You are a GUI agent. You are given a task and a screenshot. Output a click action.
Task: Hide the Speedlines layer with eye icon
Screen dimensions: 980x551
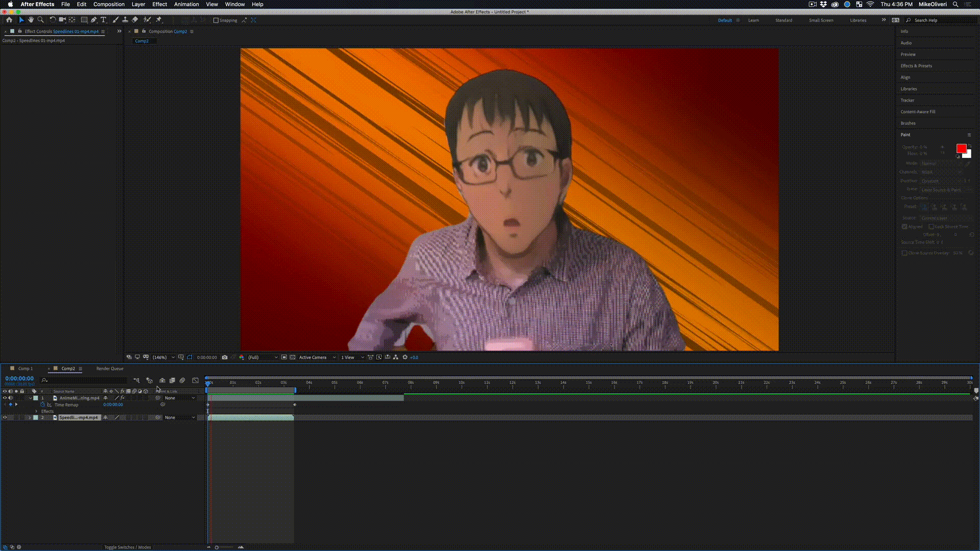5,418
